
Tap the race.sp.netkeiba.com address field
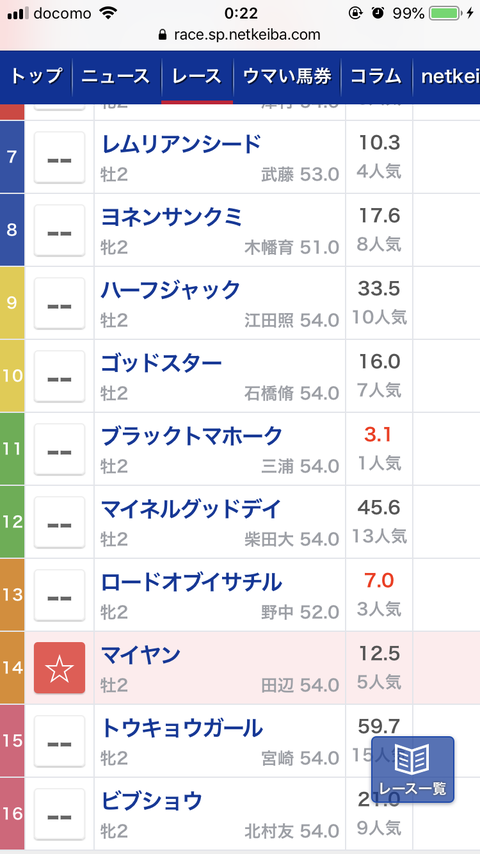coord(240,35)
